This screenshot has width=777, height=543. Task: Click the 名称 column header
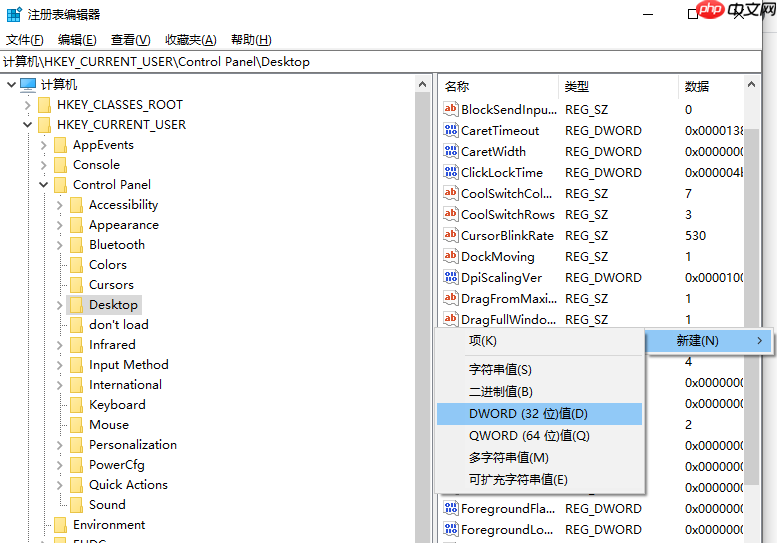499,87
